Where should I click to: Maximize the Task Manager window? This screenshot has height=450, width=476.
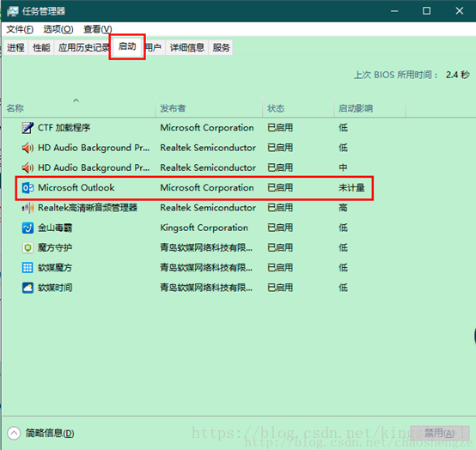(x=426, y=11)
